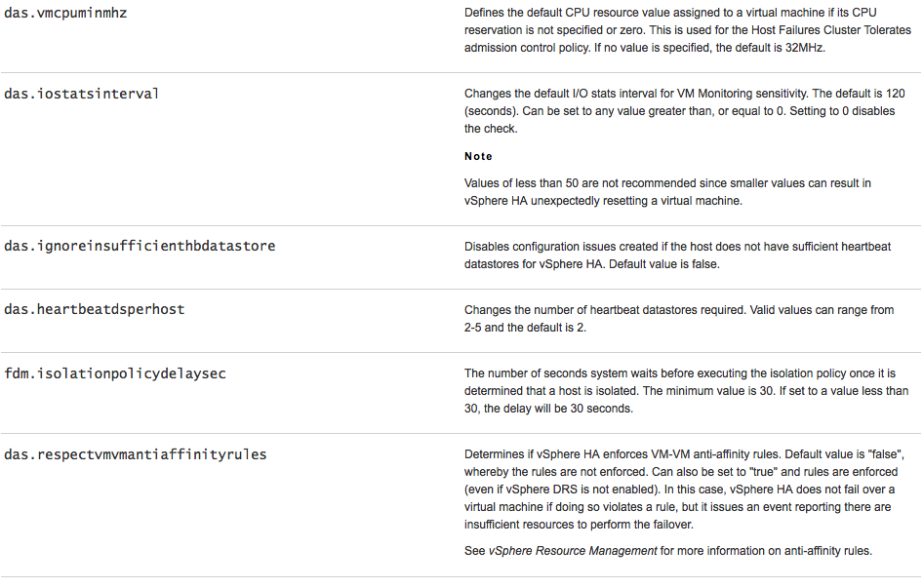
Task: Select the das.respectvmvmantiaffinityrules option name
Action: point(136,454)
